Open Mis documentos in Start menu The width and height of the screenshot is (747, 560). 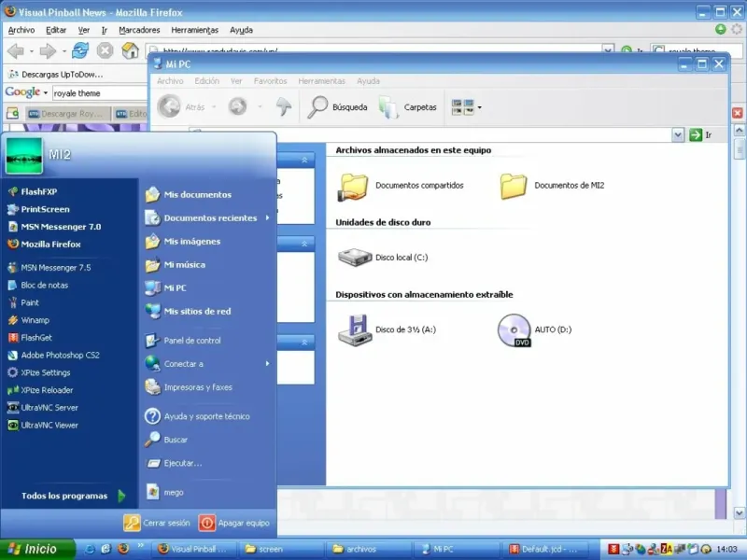pos(189,194)
